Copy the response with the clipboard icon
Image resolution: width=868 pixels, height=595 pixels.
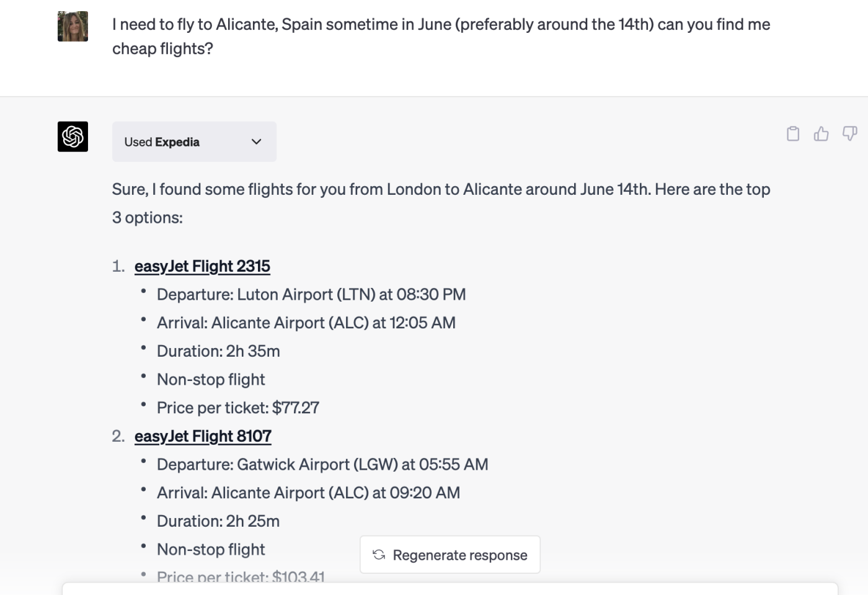click(x=793, y=134)
